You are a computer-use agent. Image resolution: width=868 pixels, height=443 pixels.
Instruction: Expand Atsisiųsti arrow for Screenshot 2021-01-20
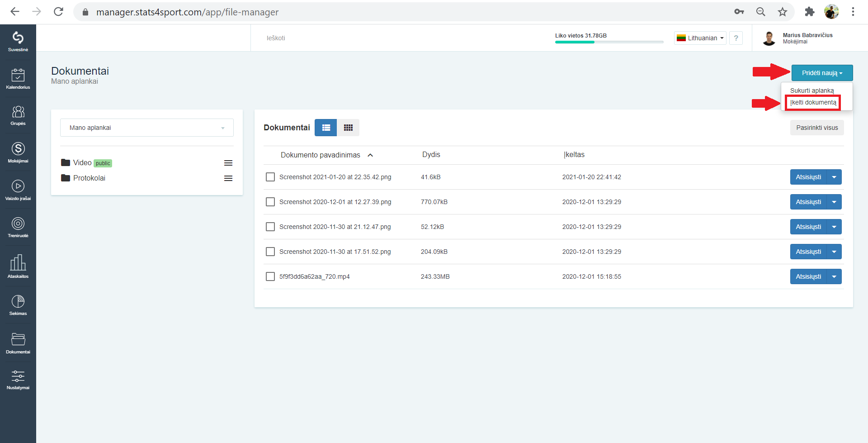pyautogui.click(x=834, y=177)
